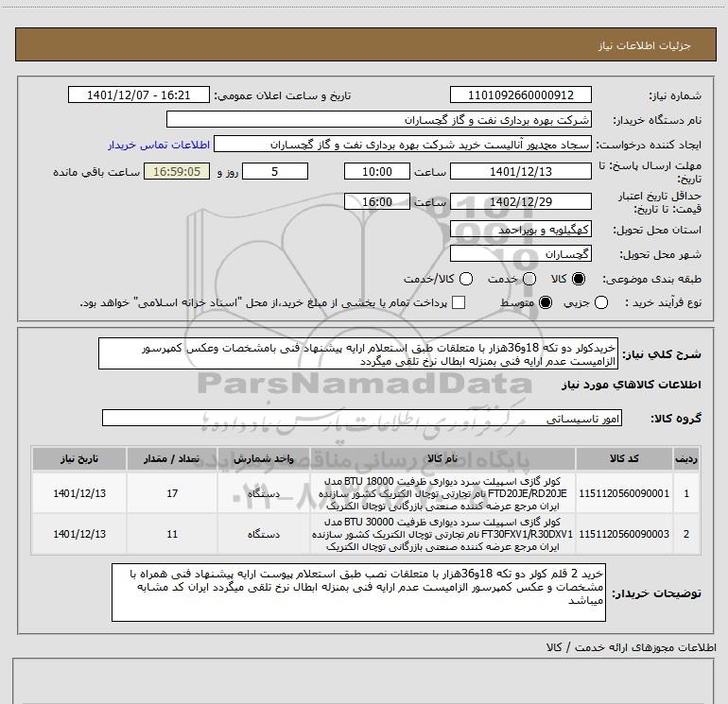Click need date cell in row 1

click(x=79, y=493)
